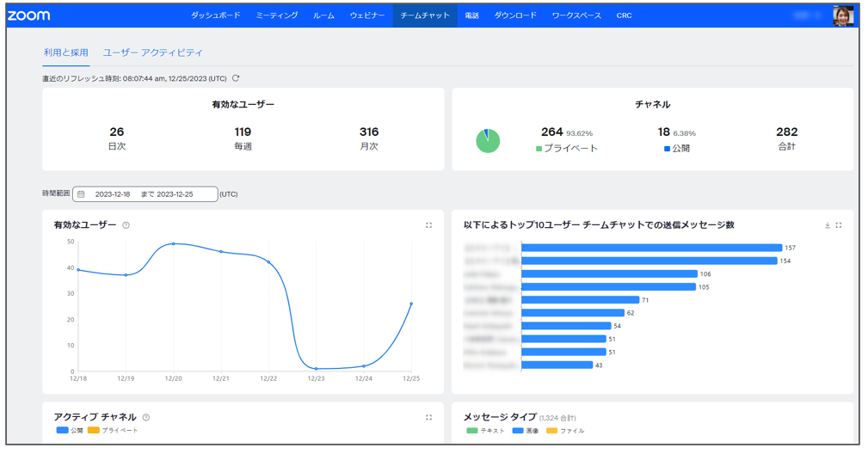Image resolution: width=868 pixels, height=454 pixels.
Task: Download the top 10 users chart
Action: click(828, 225)
